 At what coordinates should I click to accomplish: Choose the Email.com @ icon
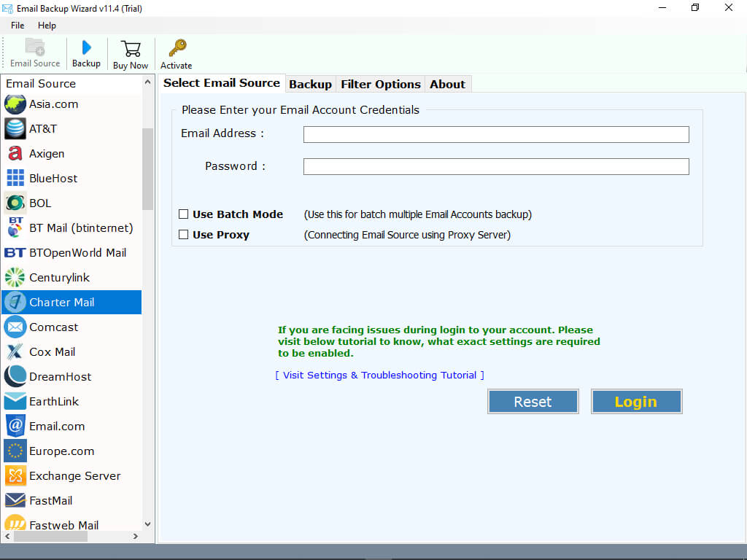click(x=15, y=426)
